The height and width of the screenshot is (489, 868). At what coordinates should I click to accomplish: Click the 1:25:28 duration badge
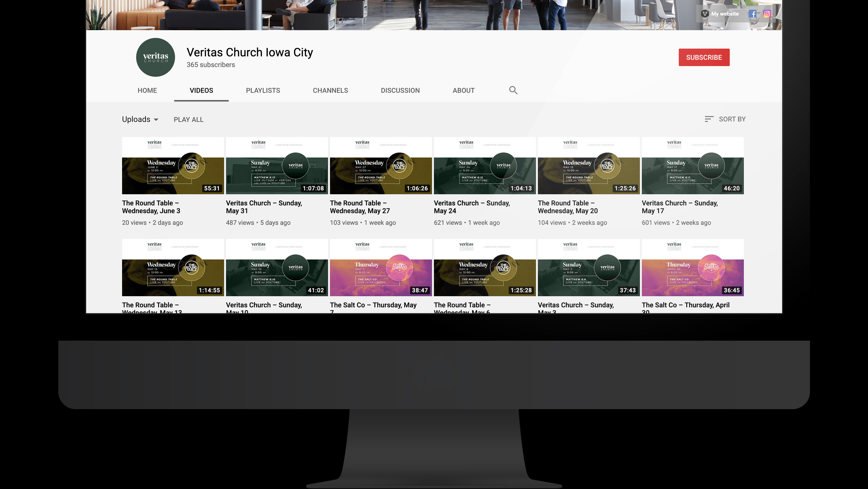click(521, 290)
